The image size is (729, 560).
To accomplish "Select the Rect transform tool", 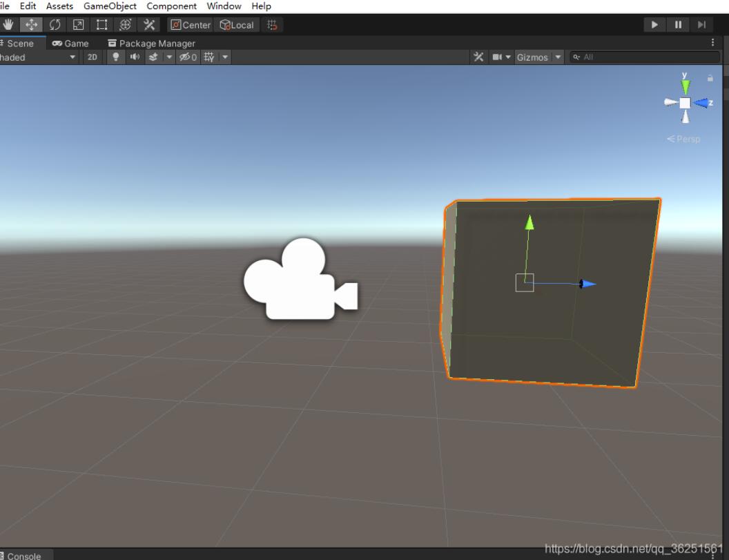I will 101,25.
